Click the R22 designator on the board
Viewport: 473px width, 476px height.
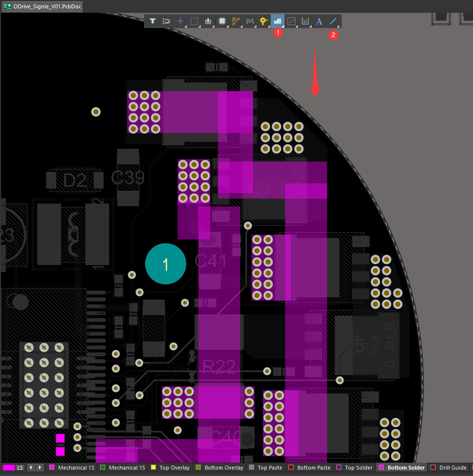tap(218, 367)
